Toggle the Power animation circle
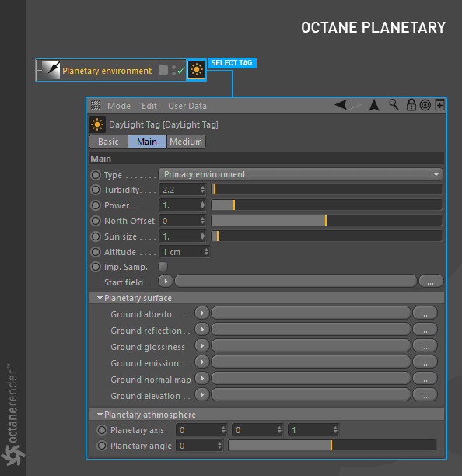 [96, 205]
